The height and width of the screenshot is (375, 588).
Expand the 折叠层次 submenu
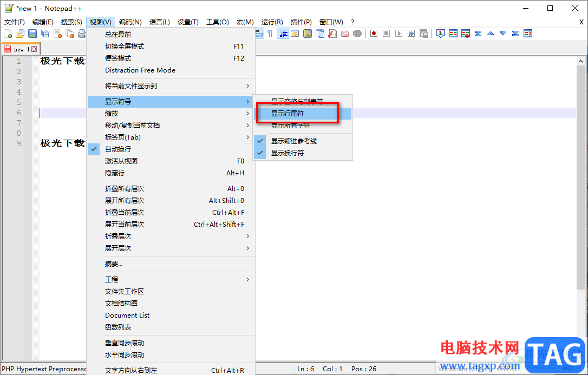pyautogui.click(x=171, y=236)
